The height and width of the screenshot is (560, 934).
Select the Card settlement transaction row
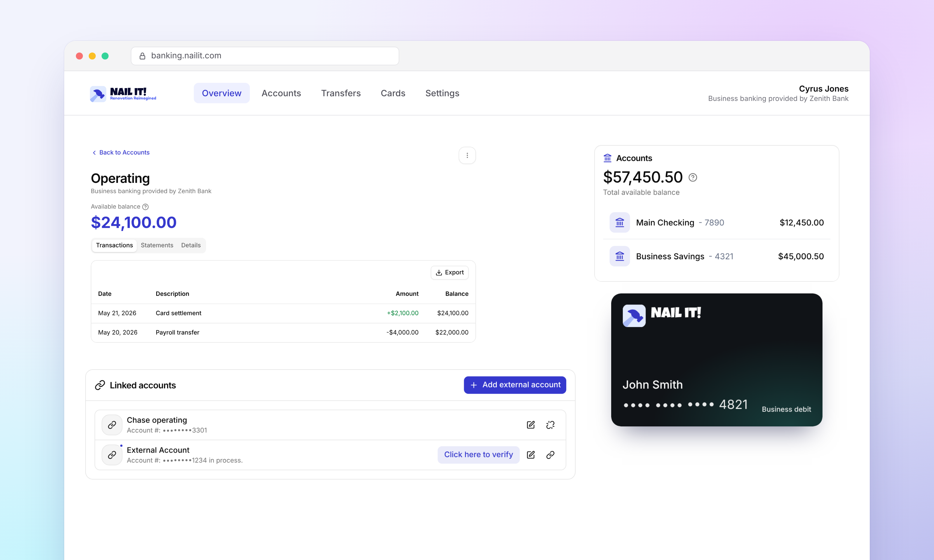click(x=283, y=313)
